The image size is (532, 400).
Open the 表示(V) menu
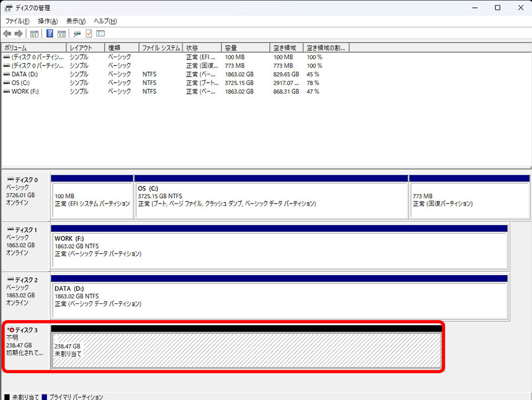76,21
